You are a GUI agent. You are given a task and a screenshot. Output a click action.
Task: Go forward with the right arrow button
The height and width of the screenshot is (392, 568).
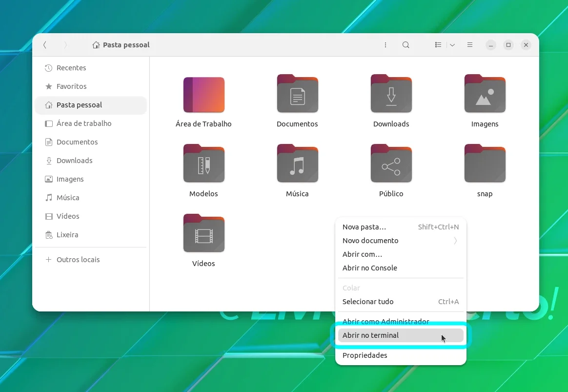coord(65,45)
